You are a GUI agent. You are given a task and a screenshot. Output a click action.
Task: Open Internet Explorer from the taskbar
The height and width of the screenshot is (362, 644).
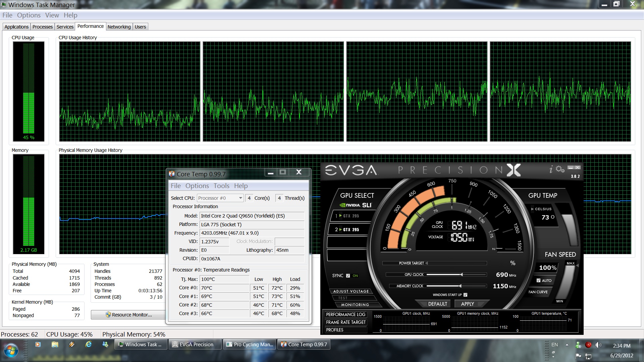[x=89, y=344]
